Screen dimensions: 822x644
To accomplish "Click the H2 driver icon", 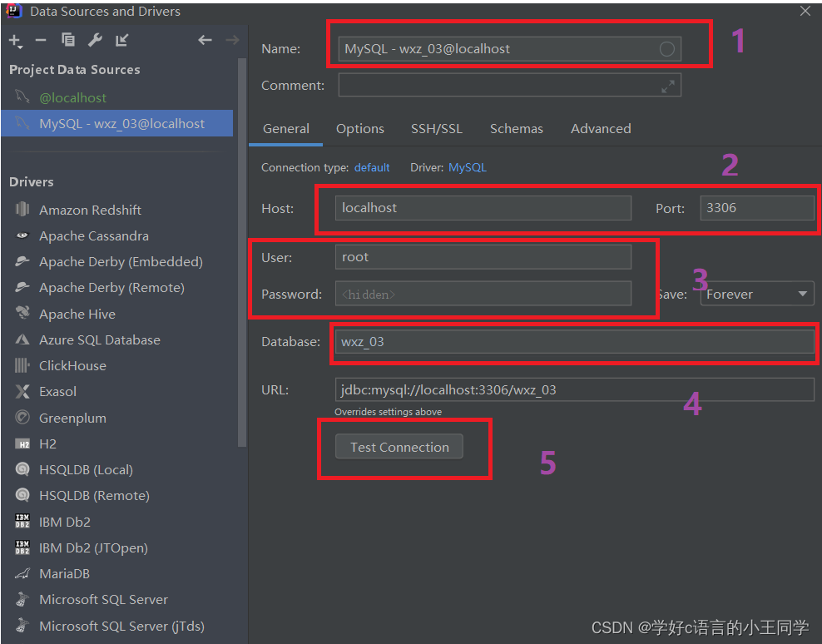I will pyautogui.click(x=22, y=444).
